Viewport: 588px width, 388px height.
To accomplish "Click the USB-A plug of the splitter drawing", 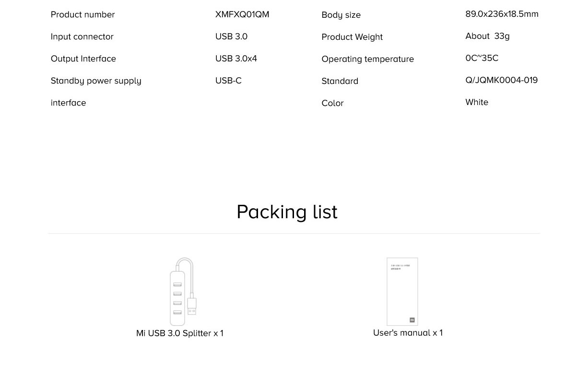I will [x=192, y=307].
